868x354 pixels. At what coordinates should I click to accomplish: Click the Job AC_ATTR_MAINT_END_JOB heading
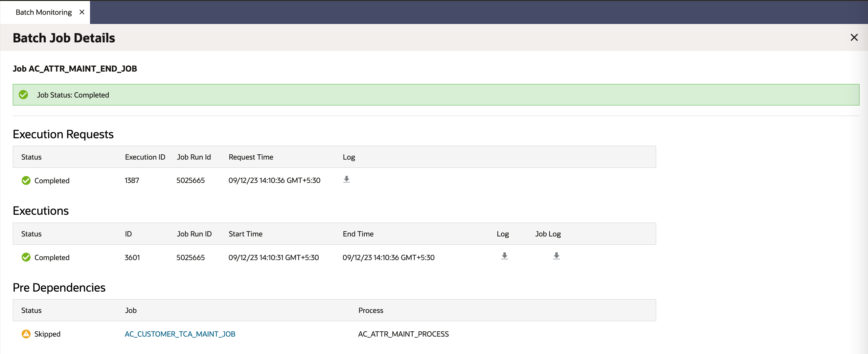(75, 69)
